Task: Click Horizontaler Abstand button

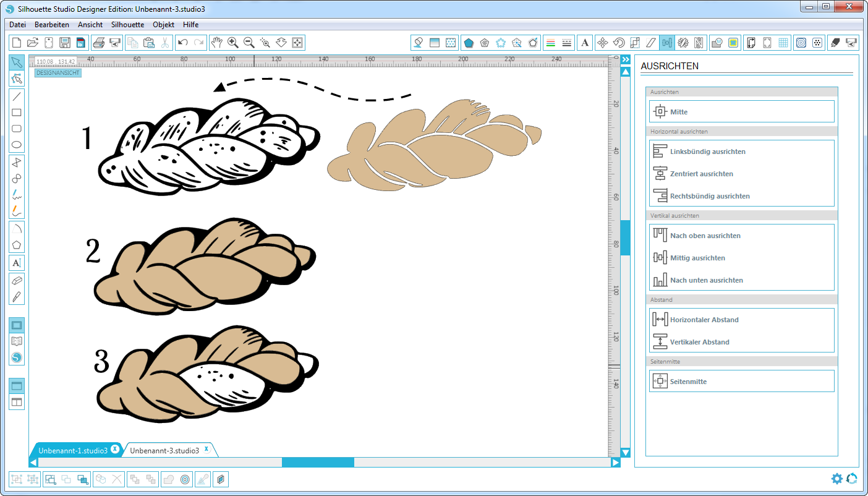Action: (x=704, y=320)
